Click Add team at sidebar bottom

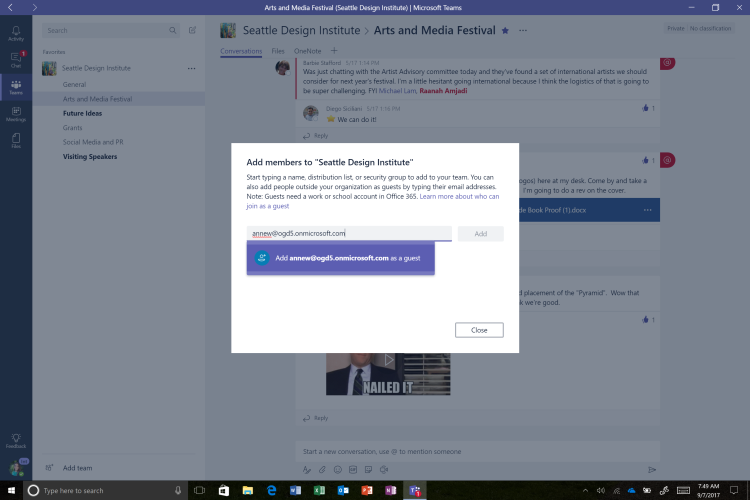click(77, 468)
